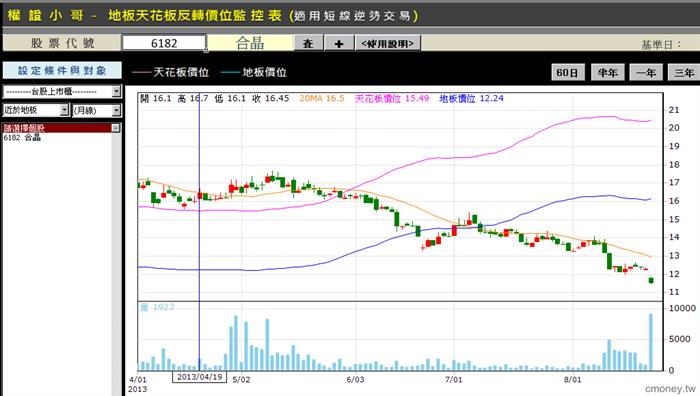Select the 三年 range button
This screenshot has width=700, height=396.
[684, 72]
